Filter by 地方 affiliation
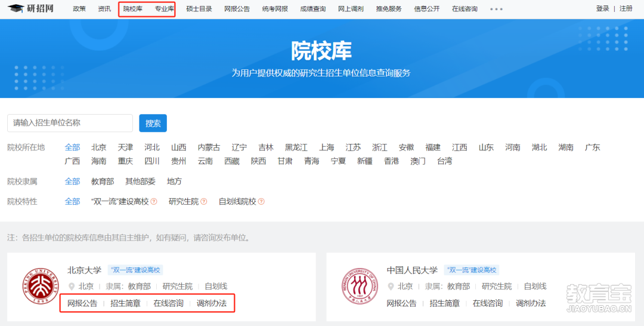Image resolution: width=644 pixels, height=326 pixels. click(x=174, y=182)
